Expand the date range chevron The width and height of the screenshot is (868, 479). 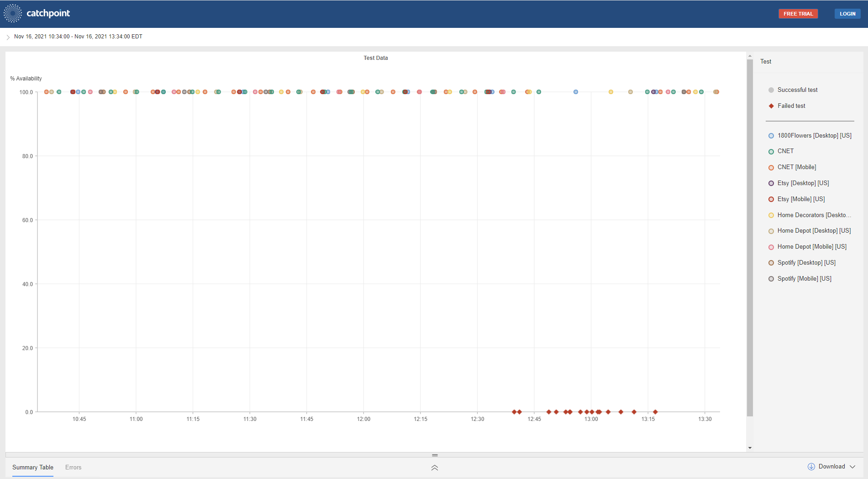[x=8, y=37]
